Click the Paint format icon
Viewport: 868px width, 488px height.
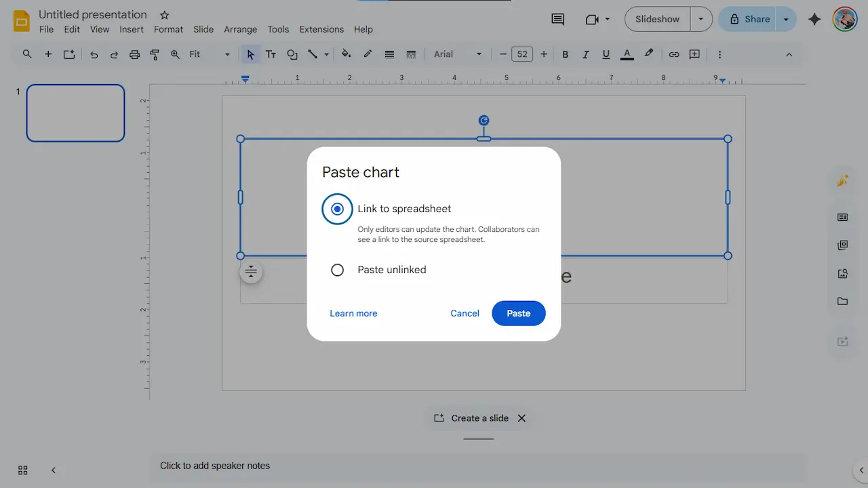pos(155,54)
